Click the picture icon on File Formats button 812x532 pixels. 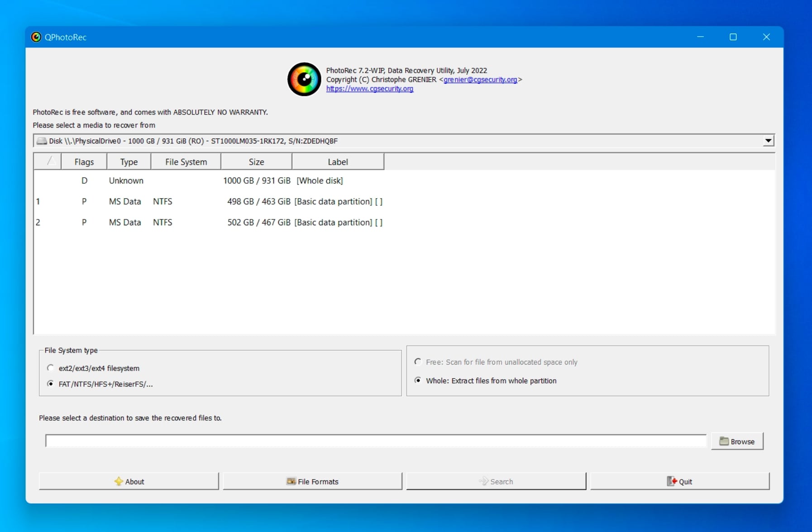[x=291, y=481]
